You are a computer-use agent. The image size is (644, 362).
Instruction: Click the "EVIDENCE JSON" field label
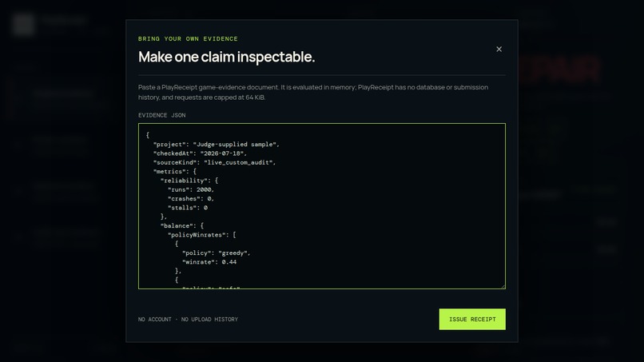[x=162, y=115]
